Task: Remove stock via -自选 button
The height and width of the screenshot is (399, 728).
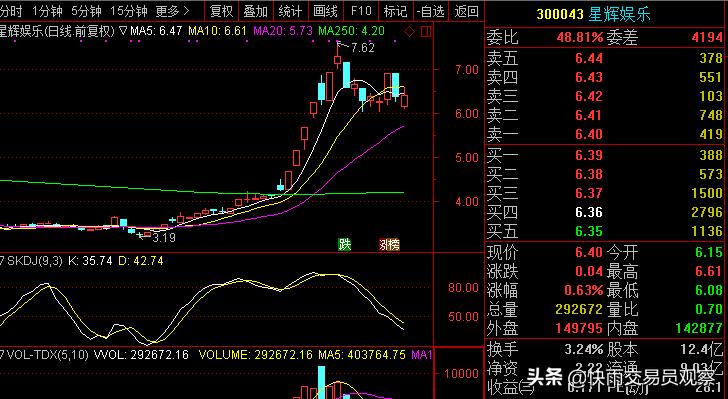Action: click(x=431, y=11)
